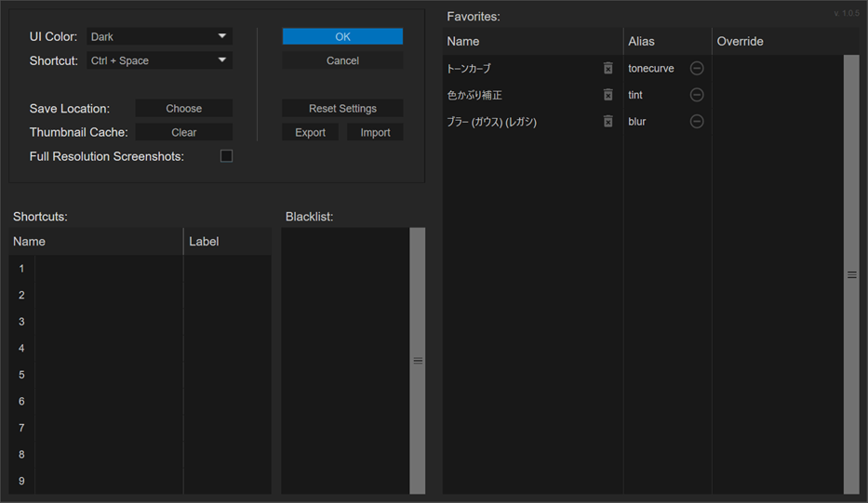The width and height of the screenshot is (868, 503).
Task: Click Reset Settings
Action: coord(342,109)
